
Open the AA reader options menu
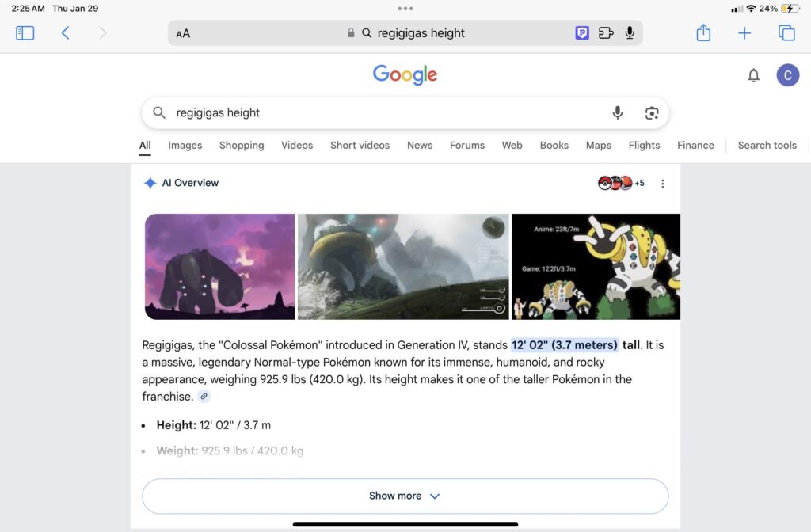183,33
